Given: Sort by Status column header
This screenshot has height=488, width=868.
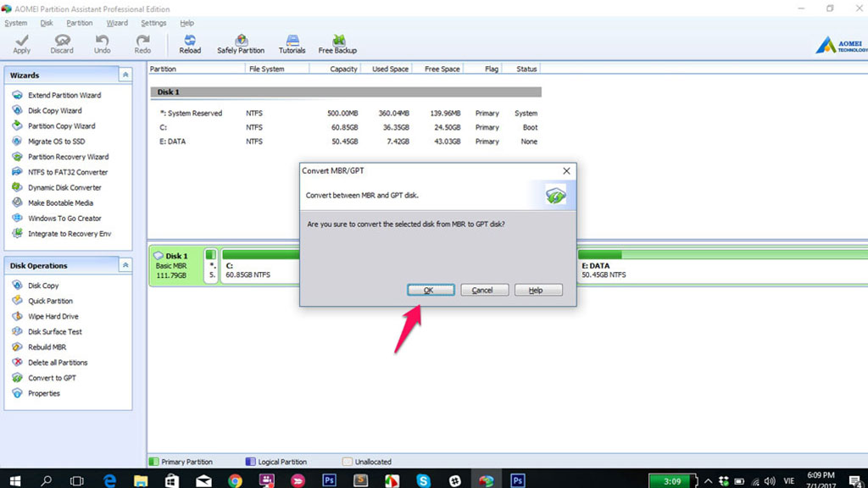Looking at the screenshot, I should (x=521, y=69).
